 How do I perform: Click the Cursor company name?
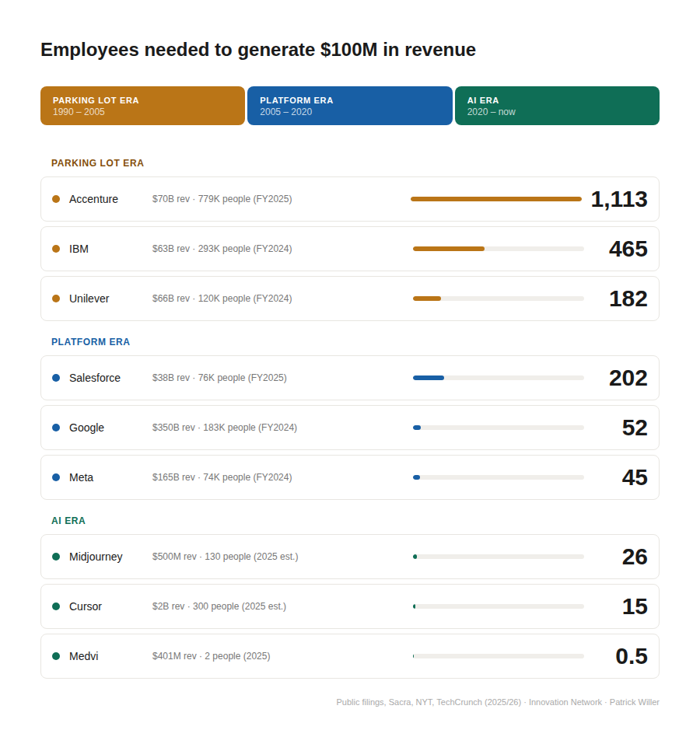coord(86,607)
